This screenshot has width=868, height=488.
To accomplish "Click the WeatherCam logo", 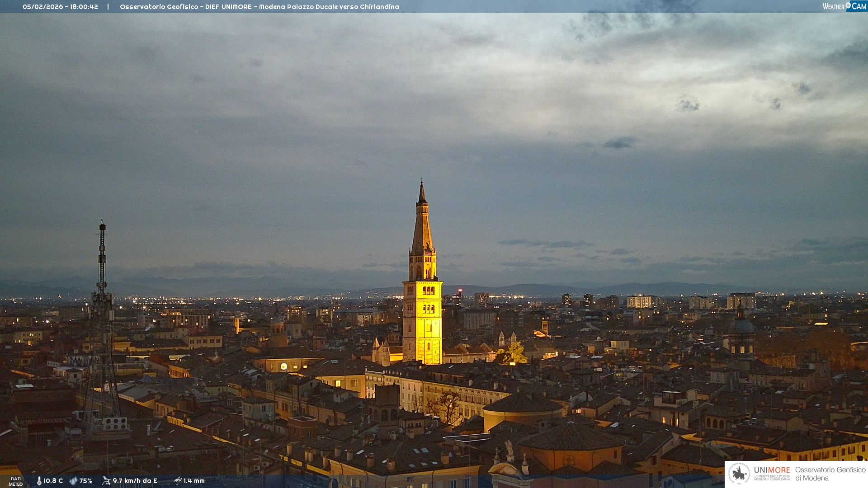I will 844,6.
